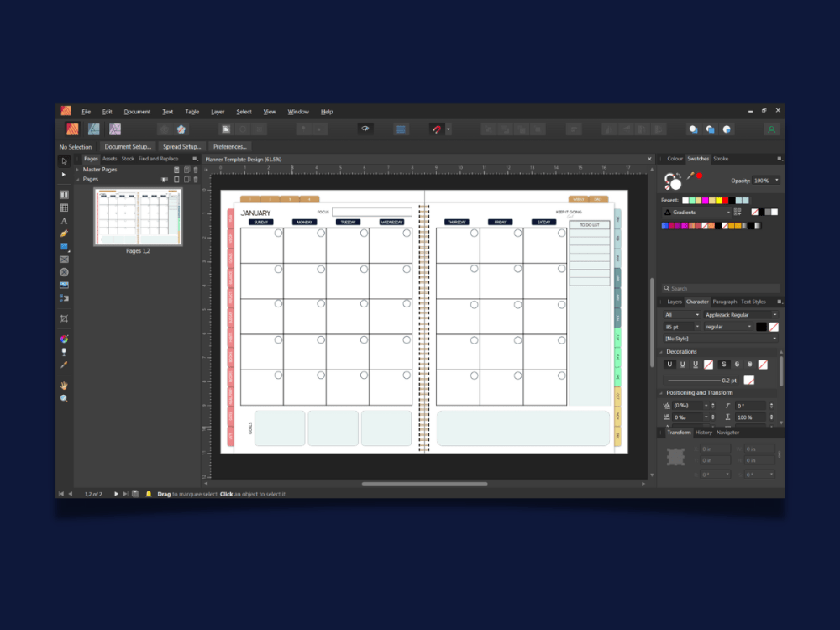Screen dimensions: 840x630
Task: Switch to the Publisher persona icon
Action: [72, 129]
